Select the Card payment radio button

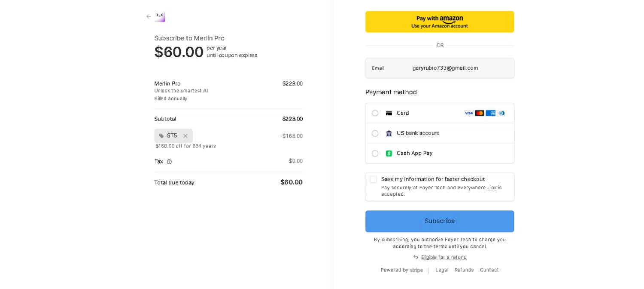tap(375, 113)
